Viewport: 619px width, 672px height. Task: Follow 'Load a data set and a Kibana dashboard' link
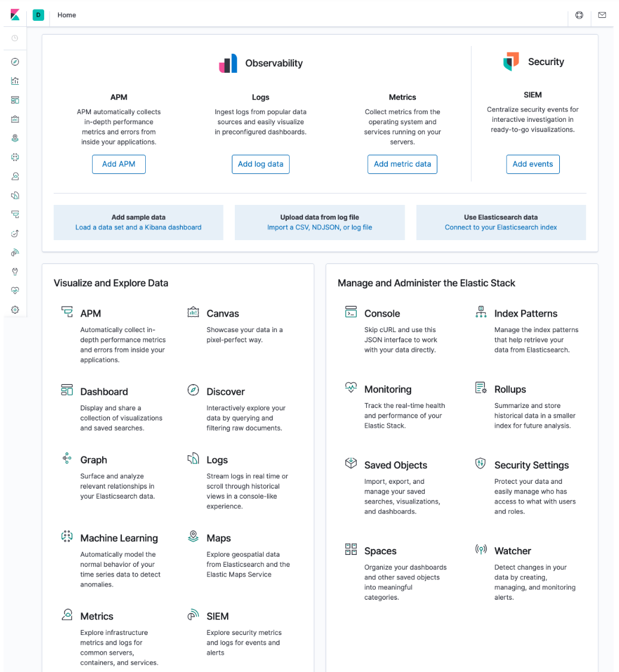click(139, 227)
